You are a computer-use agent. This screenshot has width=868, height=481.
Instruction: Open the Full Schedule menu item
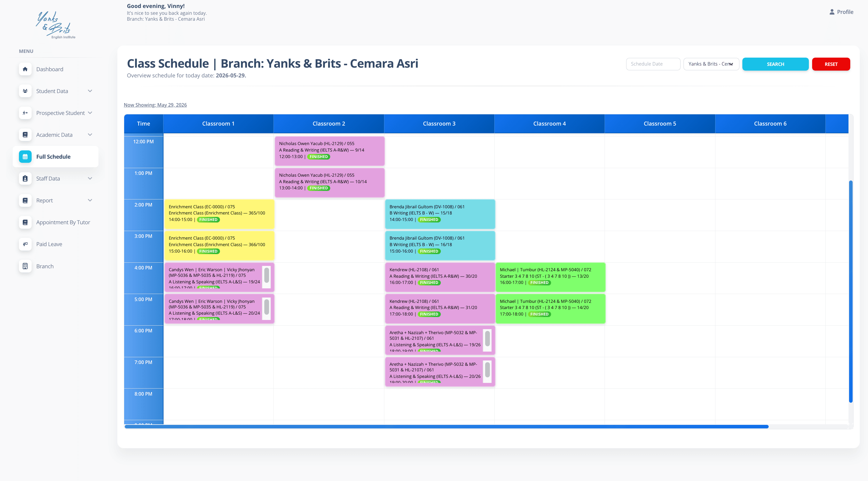(56, 157)
